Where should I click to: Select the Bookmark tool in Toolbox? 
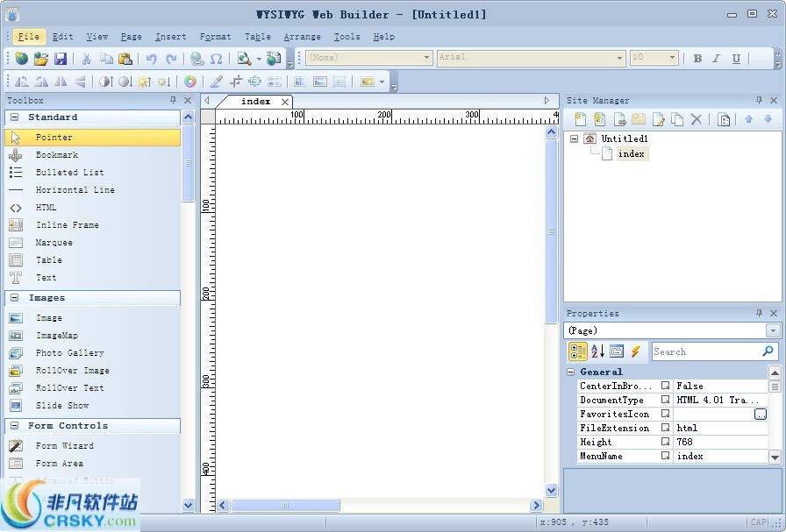click(93, 155)
